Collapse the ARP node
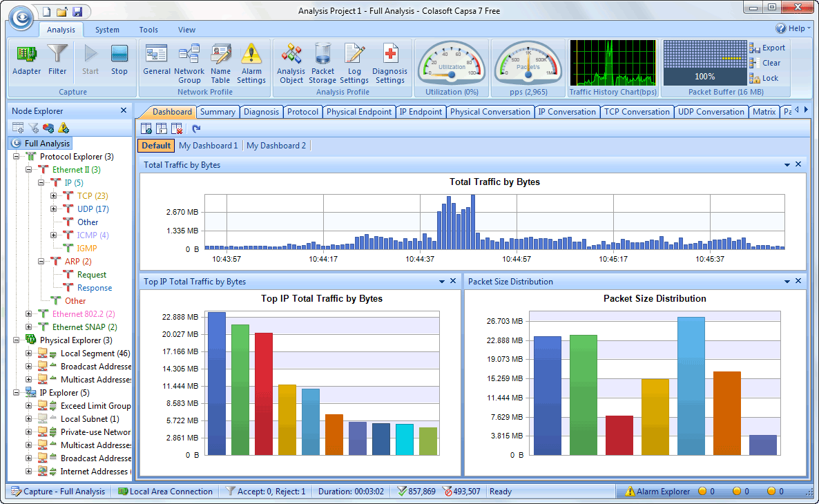Image resolution: width=819 pixels, height=504 pixels. coord(41,261)
